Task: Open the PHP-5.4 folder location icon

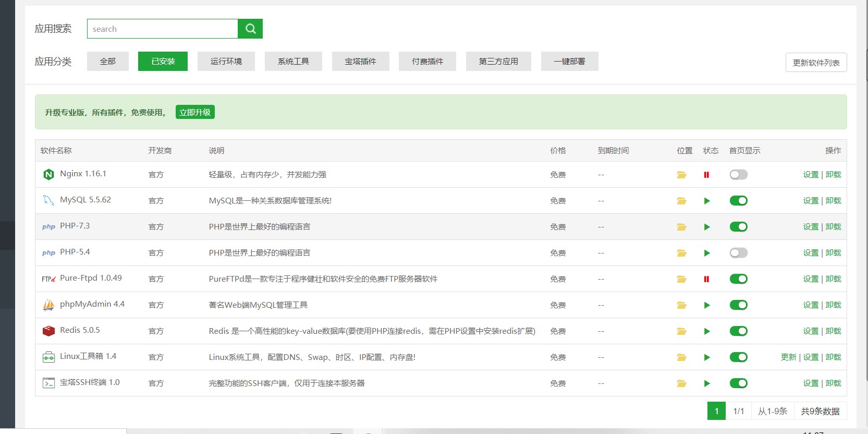Action: (x=681, y=253)
